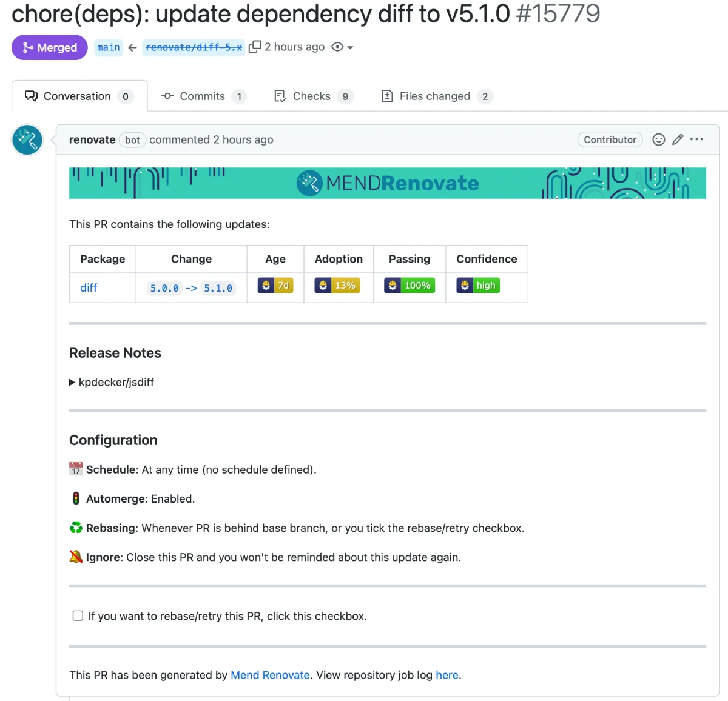Add a reaction with the smiley icon
Image resolution: width=728 pixels, height=701 pixels.
click(659, 139)
